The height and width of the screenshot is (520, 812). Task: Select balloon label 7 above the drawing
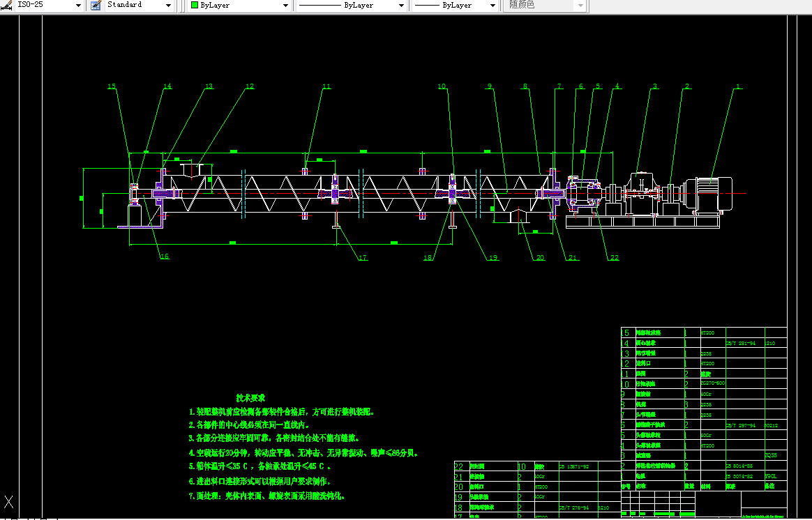point(559,86)
